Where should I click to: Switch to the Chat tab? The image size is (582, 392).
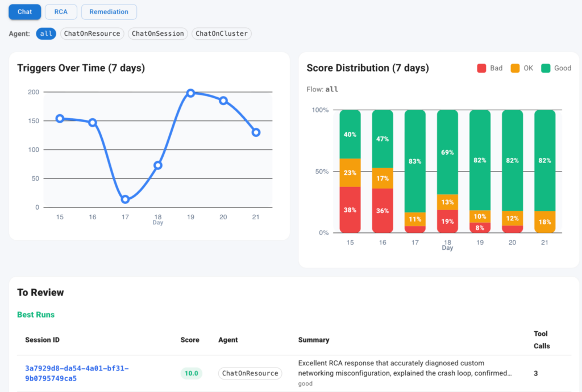coord(24,12)
